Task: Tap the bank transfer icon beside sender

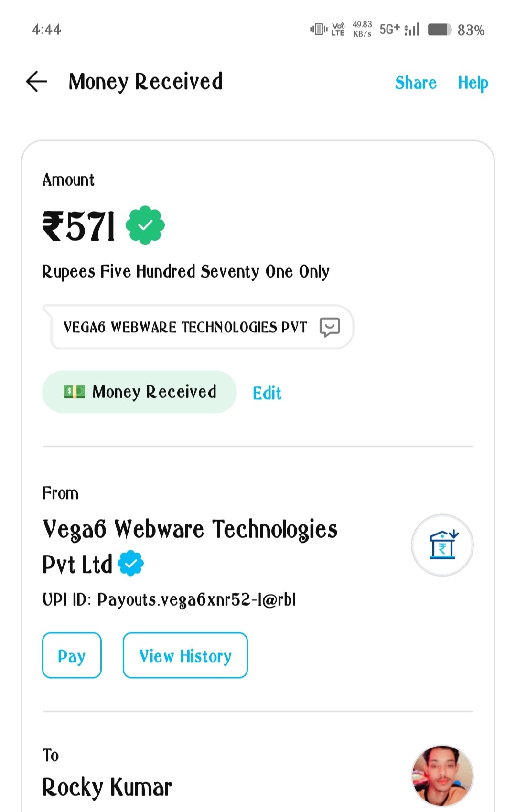Action: click(442, 545)
